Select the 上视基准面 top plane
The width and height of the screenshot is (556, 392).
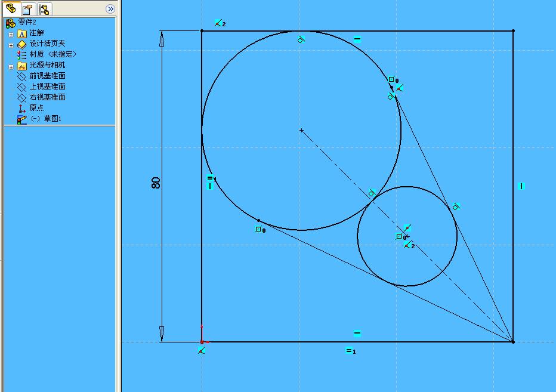click(41, 87)
